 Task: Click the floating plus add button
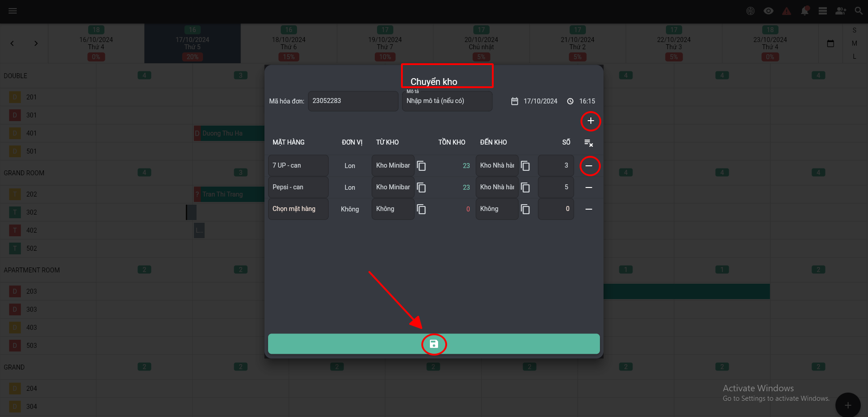click(848, 405)
